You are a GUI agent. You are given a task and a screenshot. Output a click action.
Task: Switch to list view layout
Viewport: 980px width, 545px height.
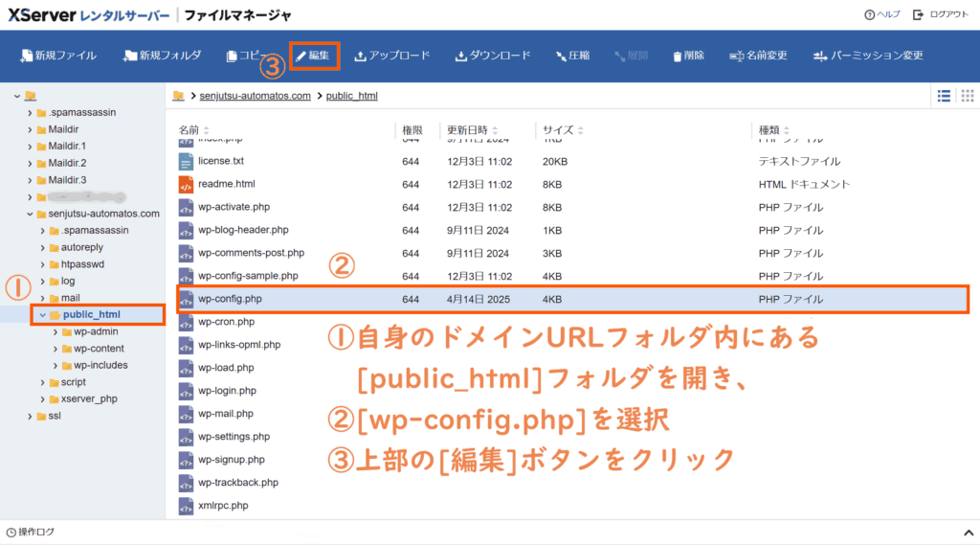944,96
